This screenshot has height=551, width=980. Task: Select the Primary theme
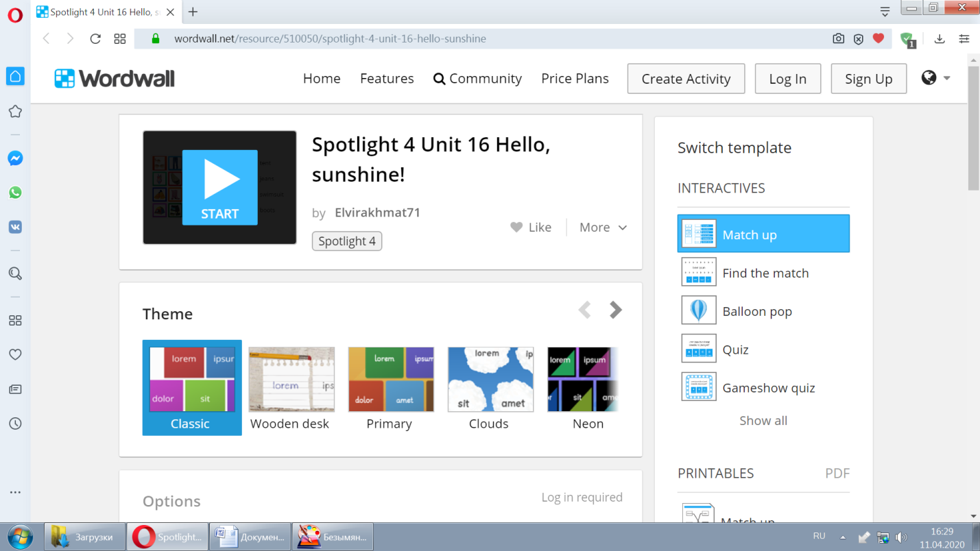(391, 388)
